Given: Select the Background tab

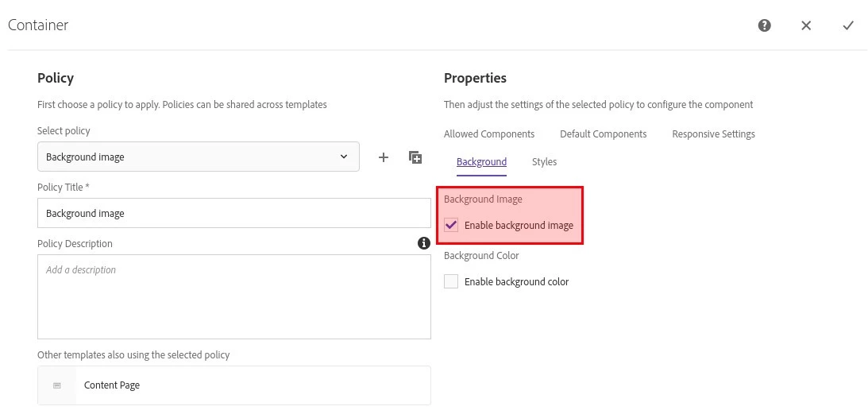Looking at the screenshot, I should 481,162.
